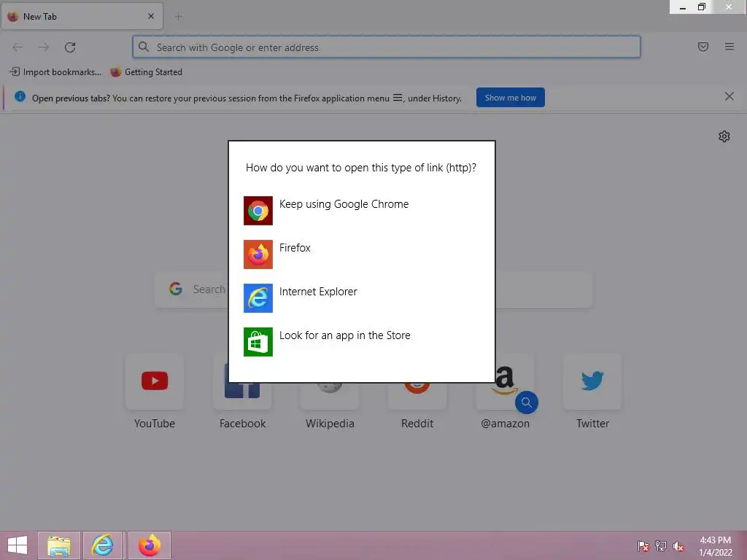Open the clock showing 4:43 PM
This screenshot has width=747, height=560.
coord(715,546)
